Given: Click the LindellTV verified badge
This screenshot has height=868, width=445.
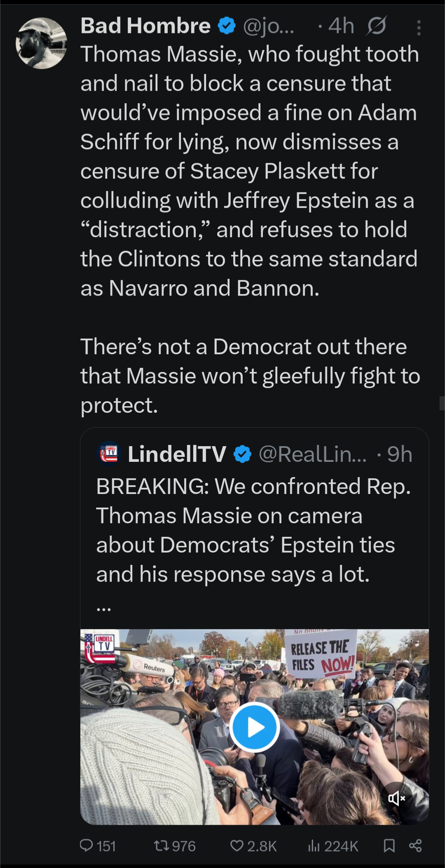Looking at the screenshot, I should point(242,454).
